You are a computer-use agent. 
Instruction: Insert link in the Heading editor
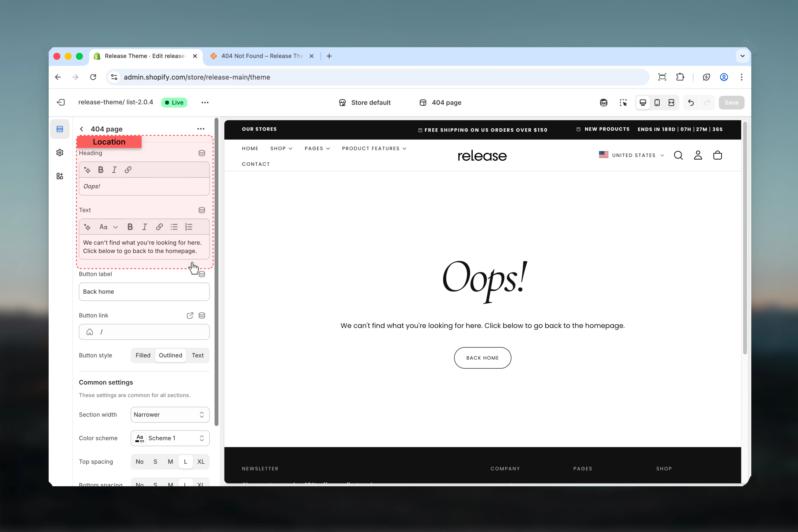pyautogui.click(x=128, y=170)
